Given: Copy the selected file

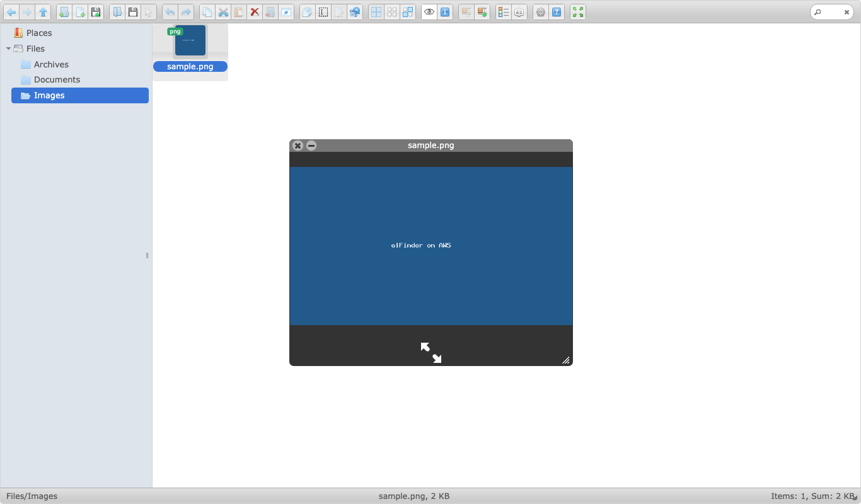Looking at the screenshot, I should (x=207, y=12).
